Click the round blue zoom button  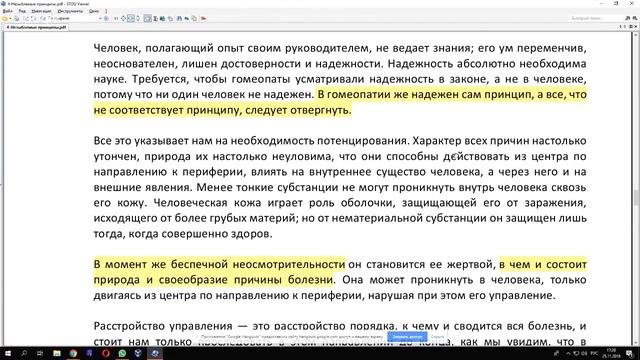click(x=106, y=18)
